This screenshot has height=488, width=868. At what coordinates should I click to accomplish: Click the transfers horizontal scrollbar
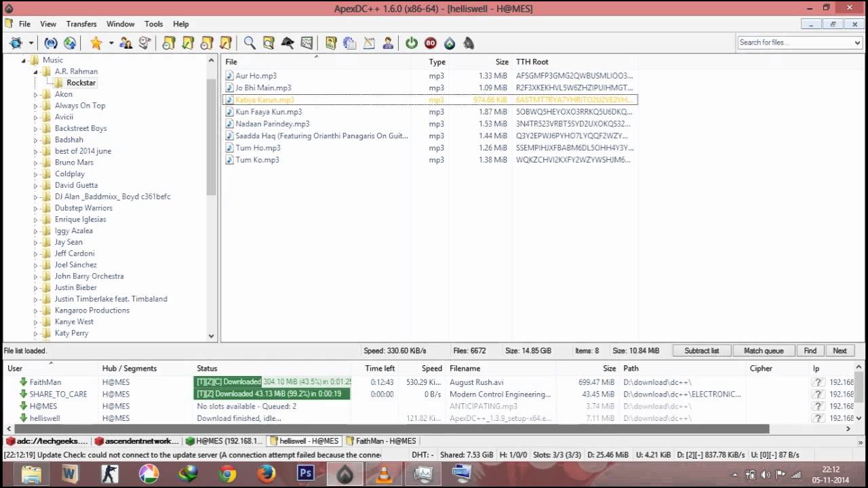point(391,429)
